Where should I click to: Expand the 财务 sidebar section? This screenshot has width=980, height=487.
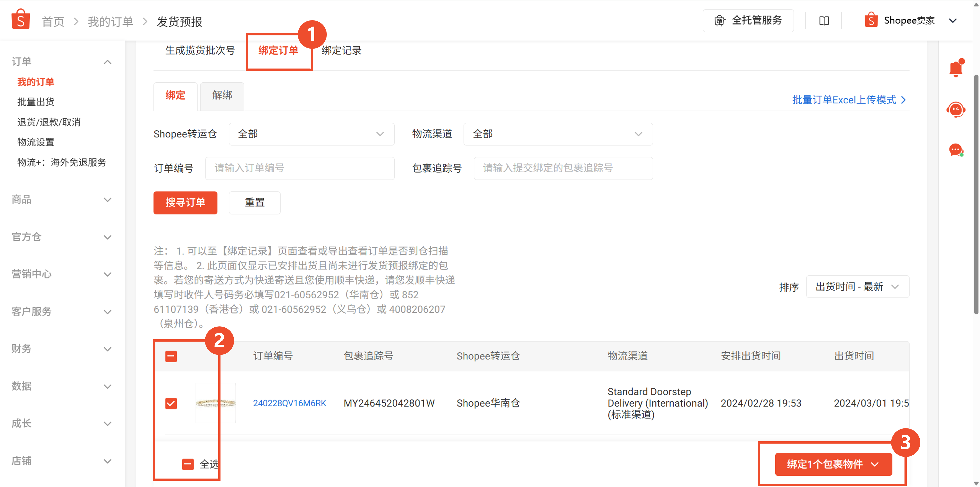[x=108, y=349]
